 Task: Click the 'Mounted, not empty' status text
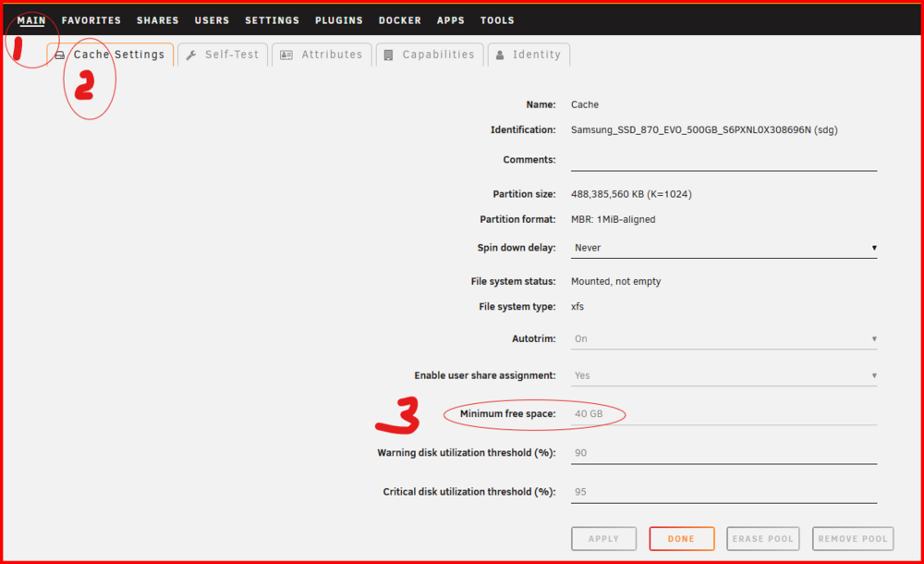pos(615,281)
